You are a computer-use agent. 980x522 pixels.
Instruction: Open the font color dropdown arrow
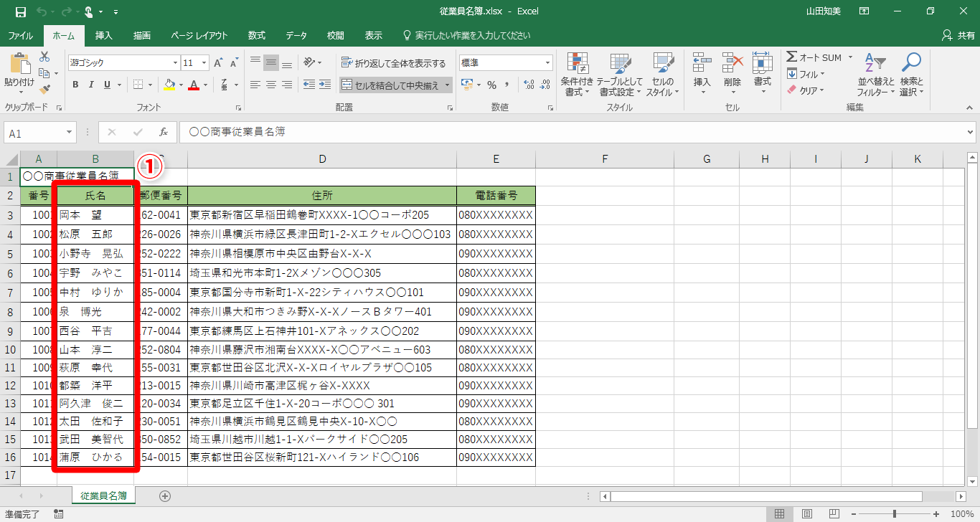[x=205, y=85]
